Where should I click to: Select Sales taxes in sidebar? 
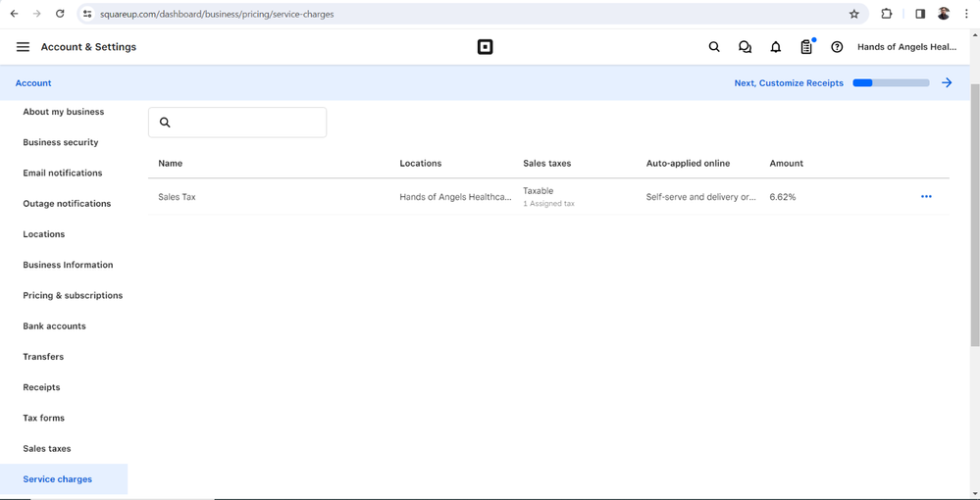point(47,449)
